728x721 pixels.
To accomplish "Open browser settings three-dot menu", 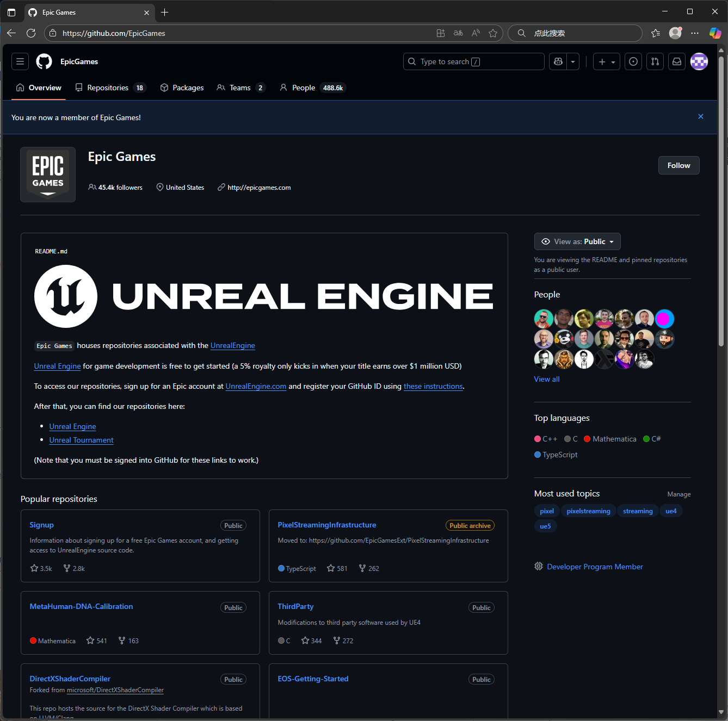I will pos(695,33).
